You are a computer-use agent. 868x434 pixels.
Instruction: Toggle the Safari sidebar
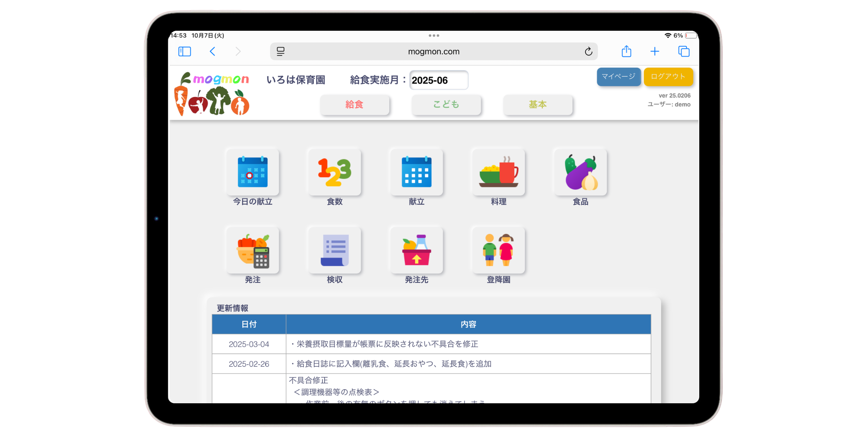point(185,52)
